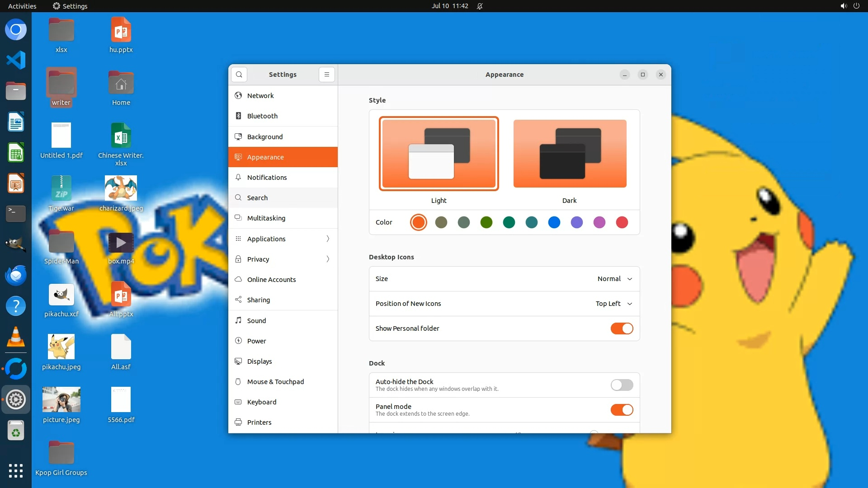Open the Settings hamburger menu
The image size is (868, 488).
(327, 75)
